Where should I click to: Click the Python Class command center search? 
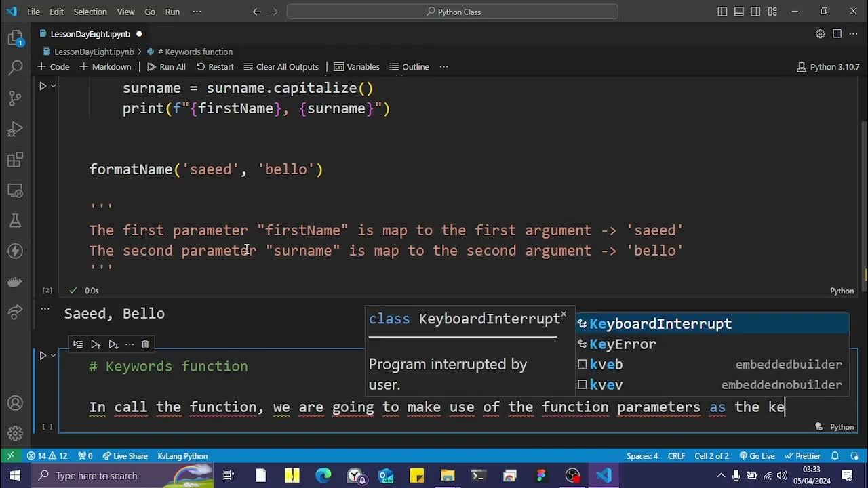[452, 12]
